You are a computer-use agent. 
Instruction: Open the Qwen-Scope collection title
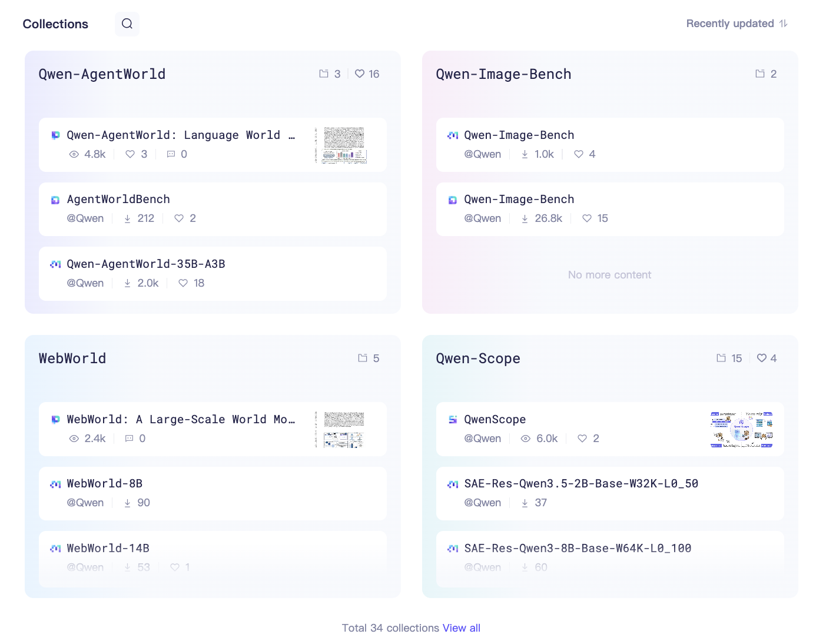478,358
